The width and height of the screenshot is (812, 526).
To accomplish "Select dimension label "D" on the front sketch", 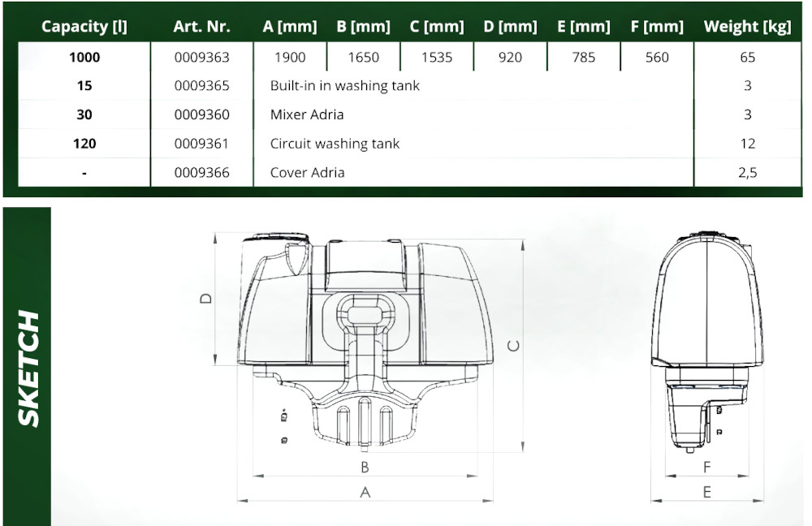I will (x=206, y=299).
